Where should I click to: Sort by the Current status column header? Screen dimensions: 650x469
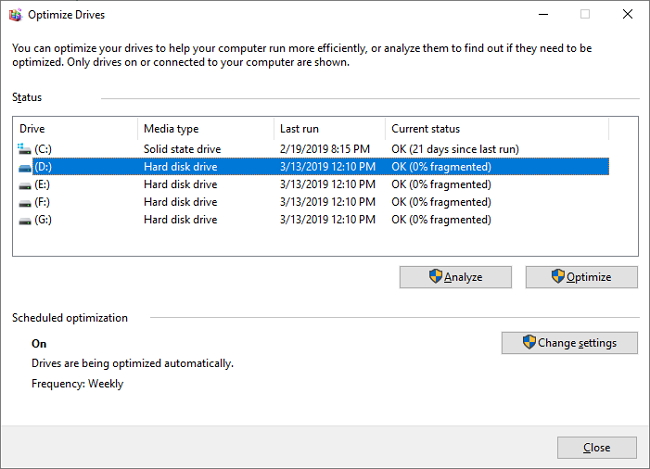(x=495, y=129)
